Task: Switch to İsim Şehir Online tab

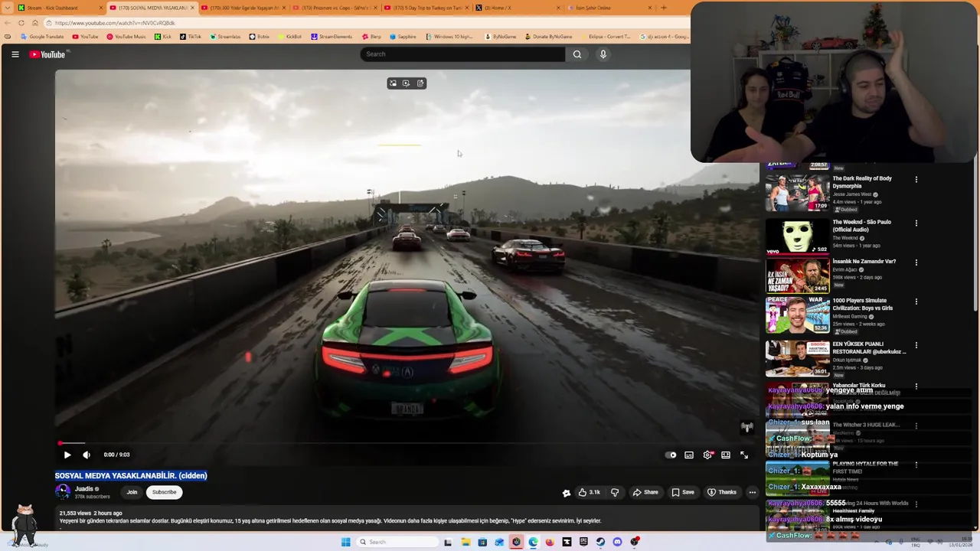Action: (609, 8)
